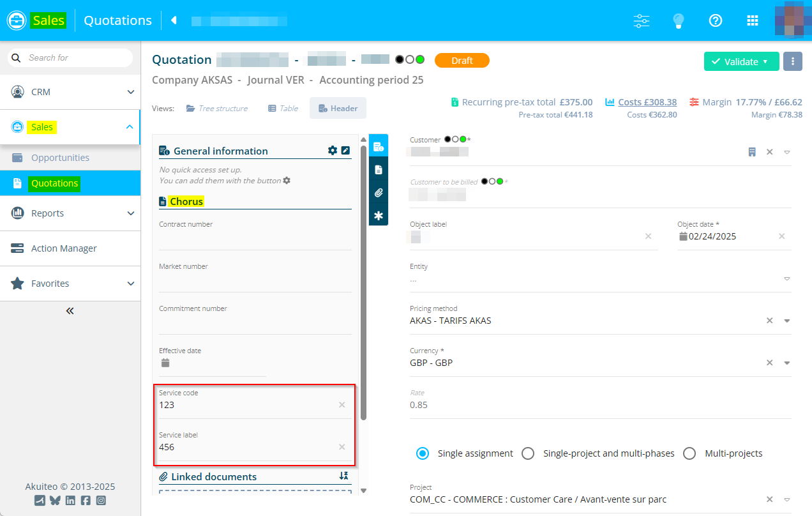The height and width of the screenshot is (516, 812).
Task: Click the General information edit pencil icon
Action: click(345, 151)
